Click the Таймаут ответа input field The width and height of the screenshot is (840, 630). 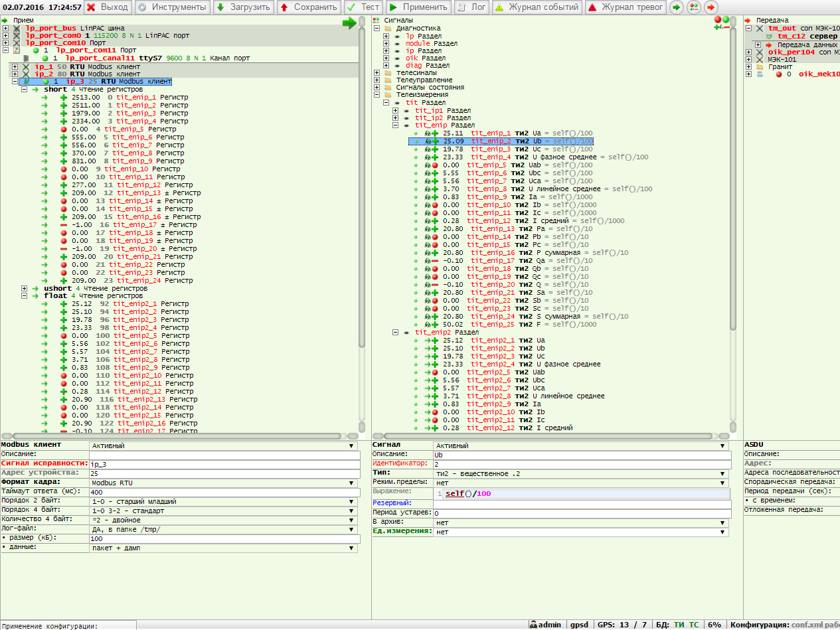(x=224, y=492)
